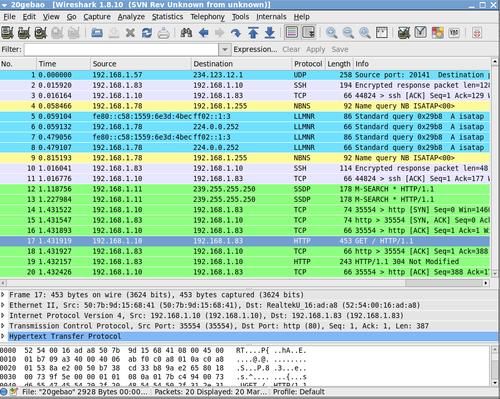Image resolution: width=500 pixels, height=399 pixels.
Task: Go to specific packet curved arrow
Action: tap(236, 33)
